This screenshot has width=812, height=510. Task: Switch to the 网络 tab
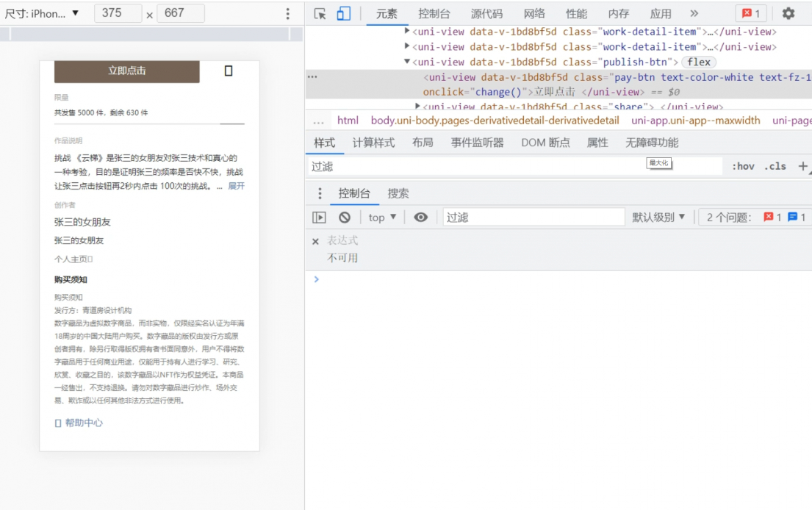point(533,12)
